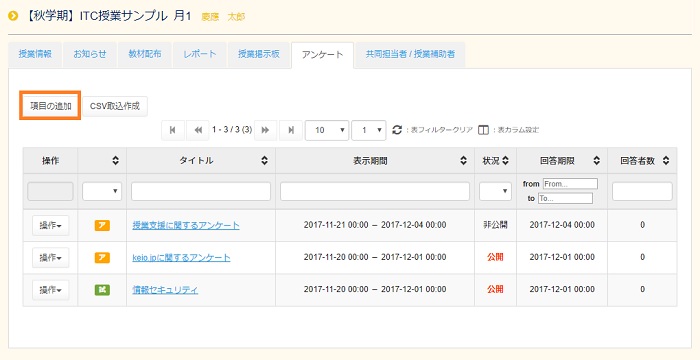
Task: Open 操作 menu for 情報セキュリティ
Action: (x=50, y=290)
